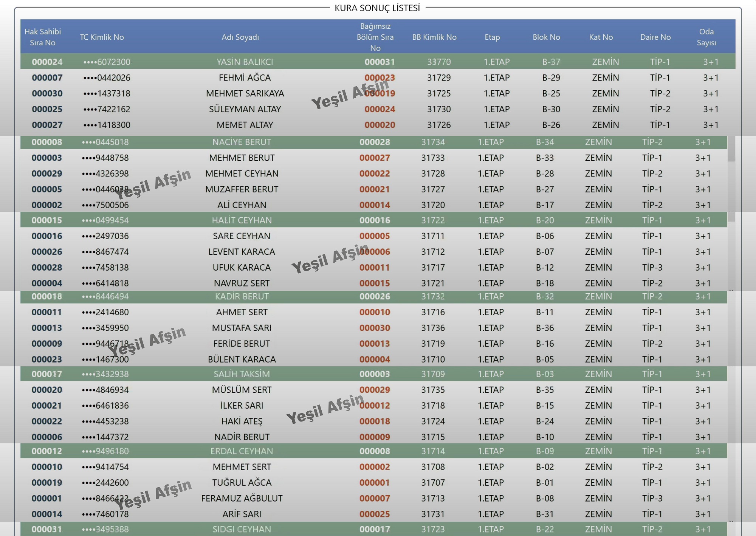
Task: Select the highlighted SALİH TAKSİM row
Action: (374, 374)
